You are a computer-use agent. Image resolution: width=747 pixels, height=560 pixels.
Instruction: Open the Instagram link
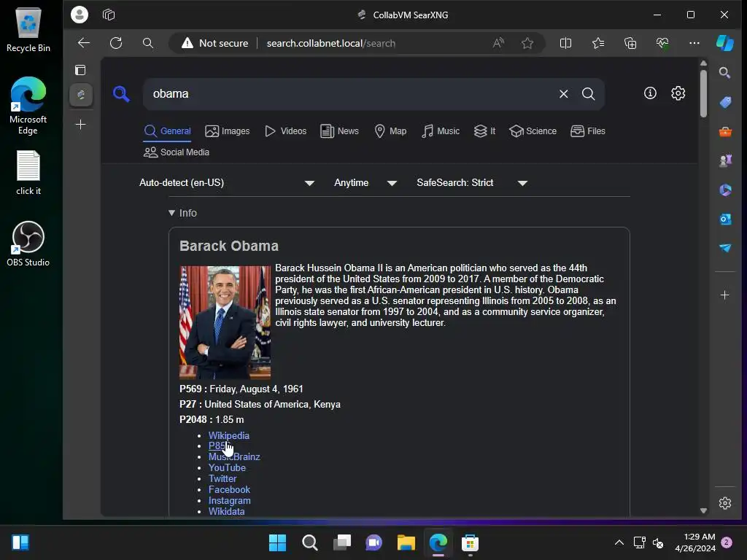(x=229, y=500)
